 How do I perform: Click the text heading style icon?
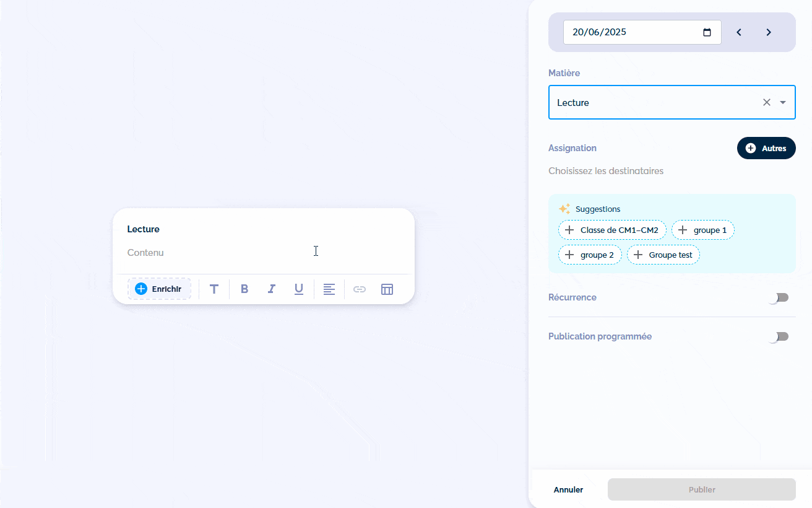(214, 289)
